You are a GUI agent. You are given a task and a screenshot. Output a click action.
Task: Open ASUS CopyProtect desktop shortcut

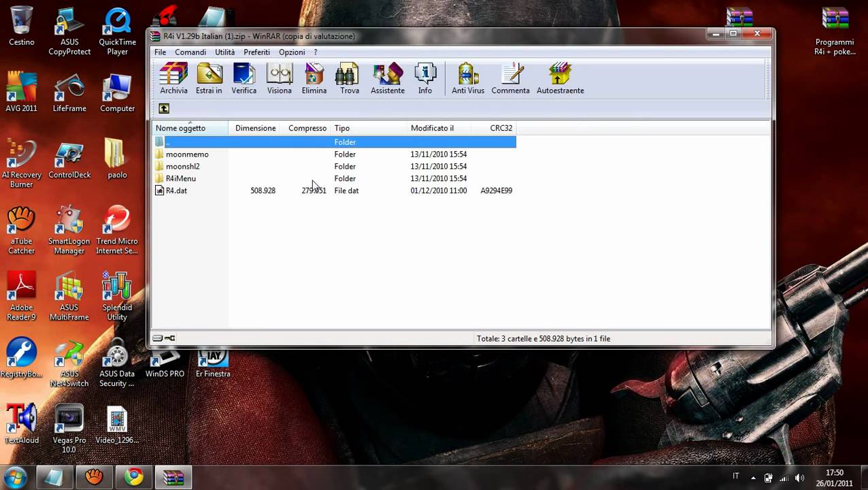pos(69,32)
